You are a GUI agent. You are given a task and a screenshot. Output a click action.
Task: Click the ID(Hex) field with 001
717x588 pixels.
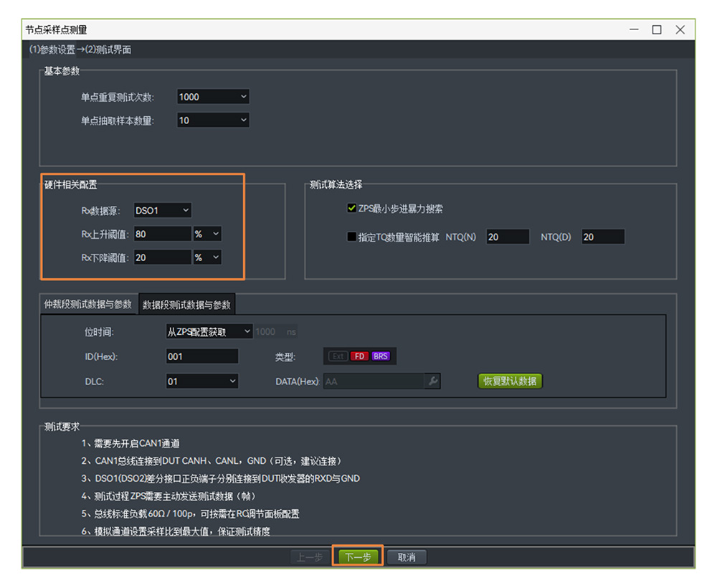pos(202,356)
